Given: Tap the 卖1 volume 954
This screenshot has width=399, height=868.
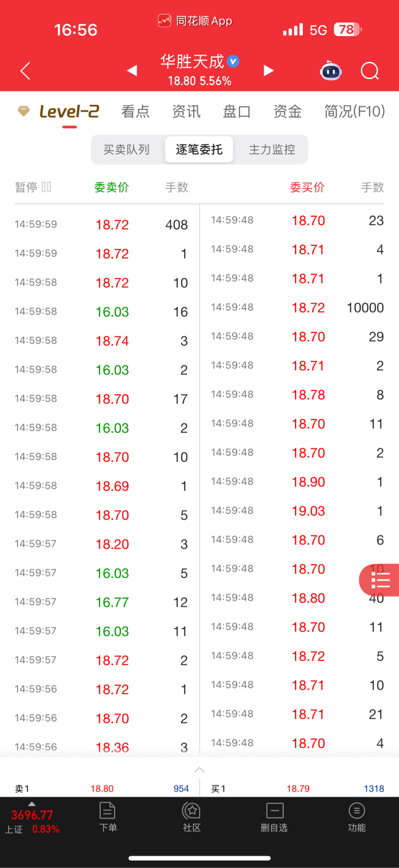Looking at the screenshot, I should pos(181,789).
